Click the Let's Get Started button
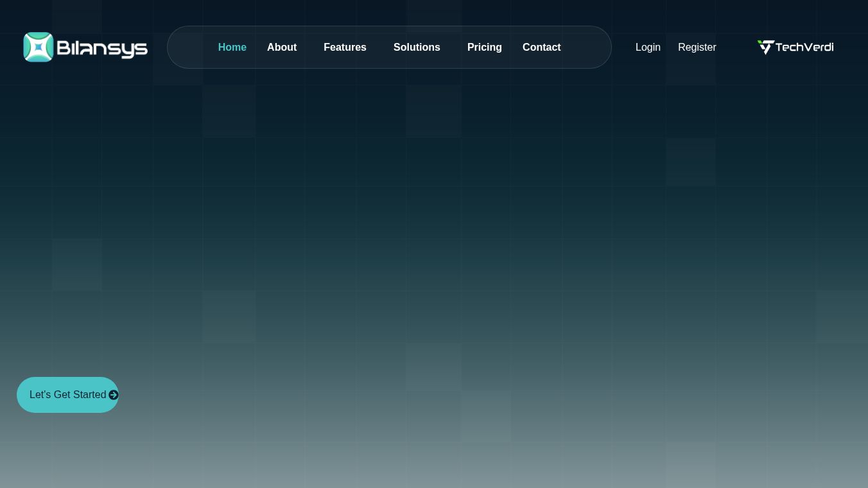 coord(68,395)
